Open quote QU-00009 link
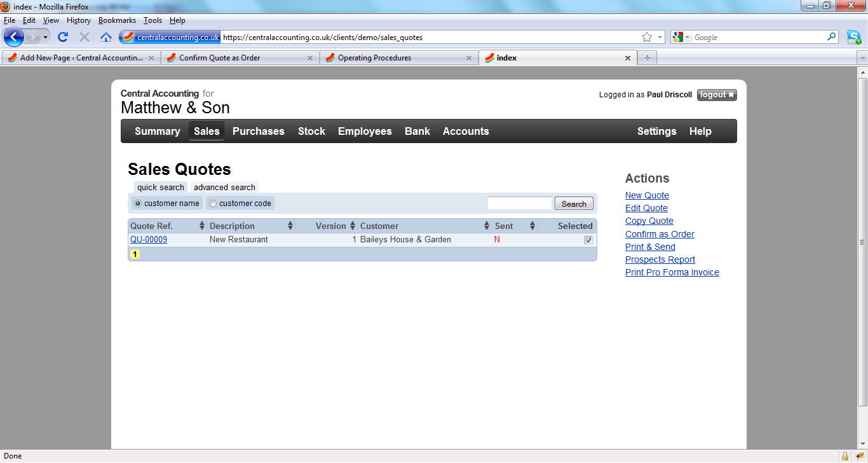 point(149,240)
